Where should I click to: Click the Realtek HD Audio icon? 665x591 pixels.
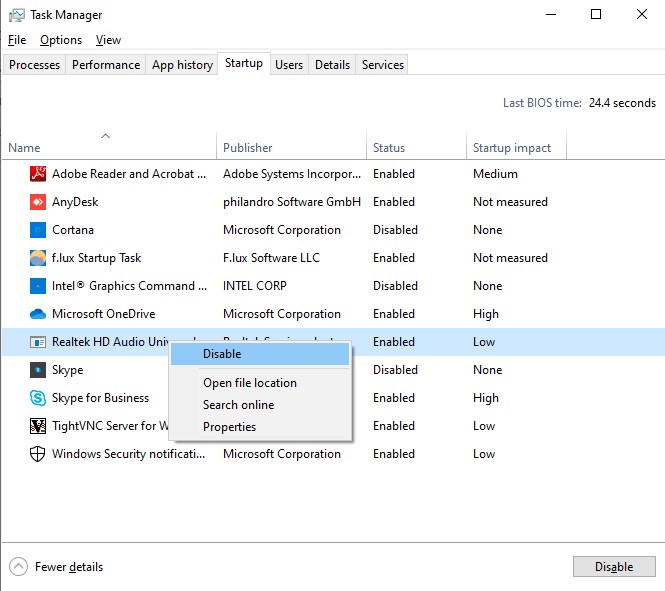coord(38,342)
